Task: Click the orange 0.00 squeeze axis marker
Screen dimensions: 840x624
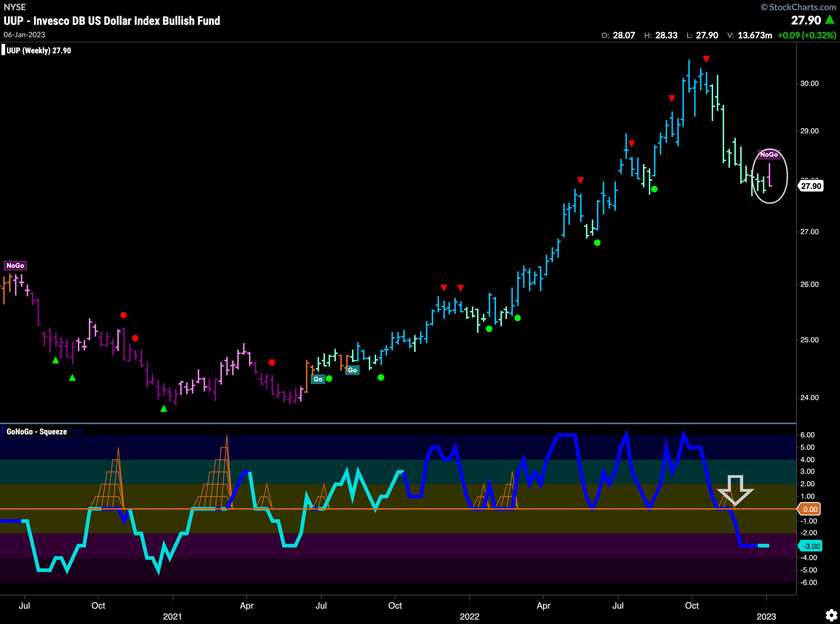Action: click(810, 509)
